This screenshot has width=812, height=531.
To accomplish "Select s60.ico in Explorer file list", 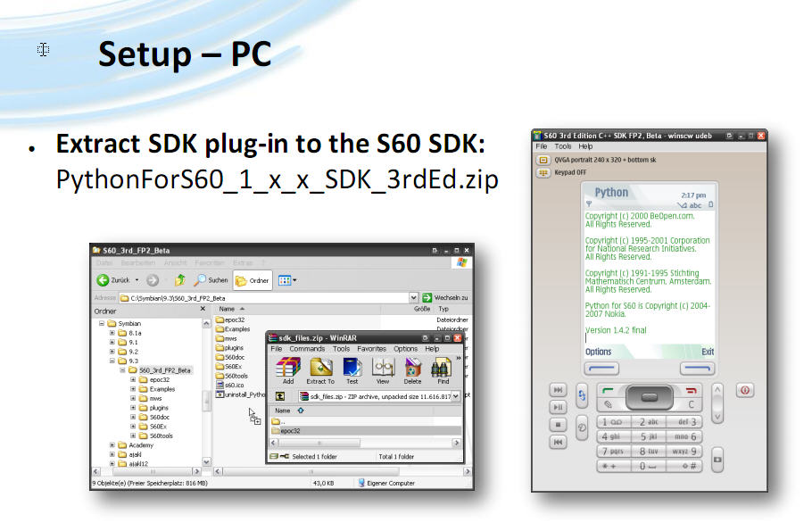I will tap(230, 386).
